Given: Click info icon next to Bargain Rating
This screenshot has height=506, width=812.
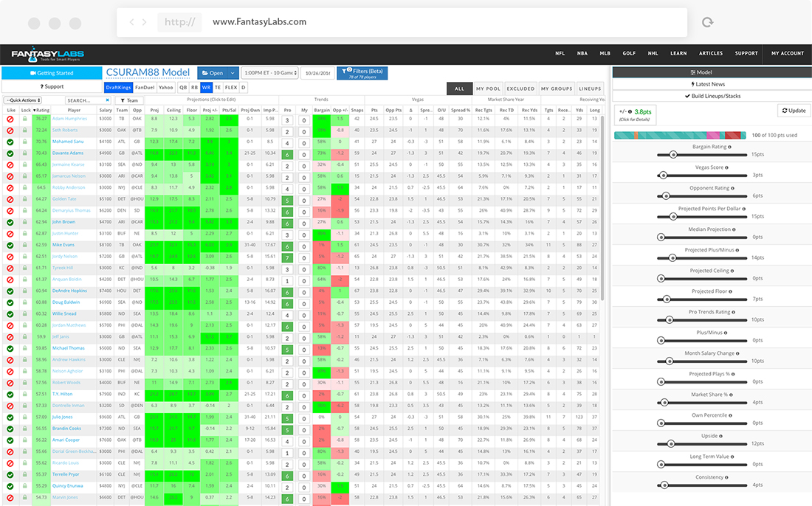Looking at the screenshot, I should (x=729, y=147).
